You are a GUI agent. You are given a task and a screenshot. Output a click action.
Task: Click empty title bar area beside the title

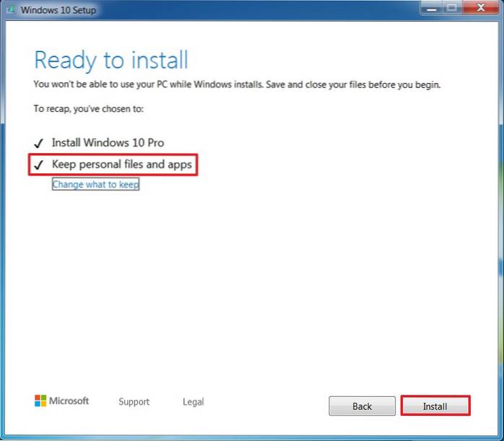pyautogui.click(x=253, y=9)
